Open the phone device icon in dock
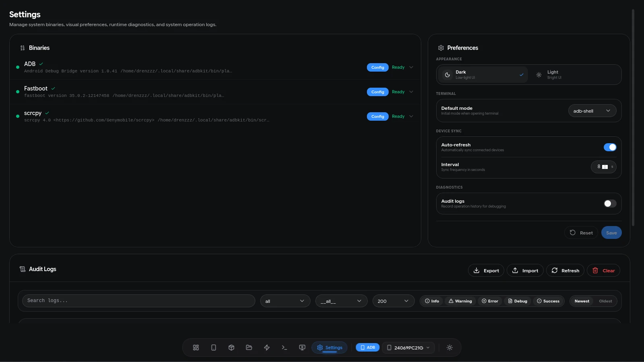This screenshot has width=644, height=362. [x=213, y=348]
